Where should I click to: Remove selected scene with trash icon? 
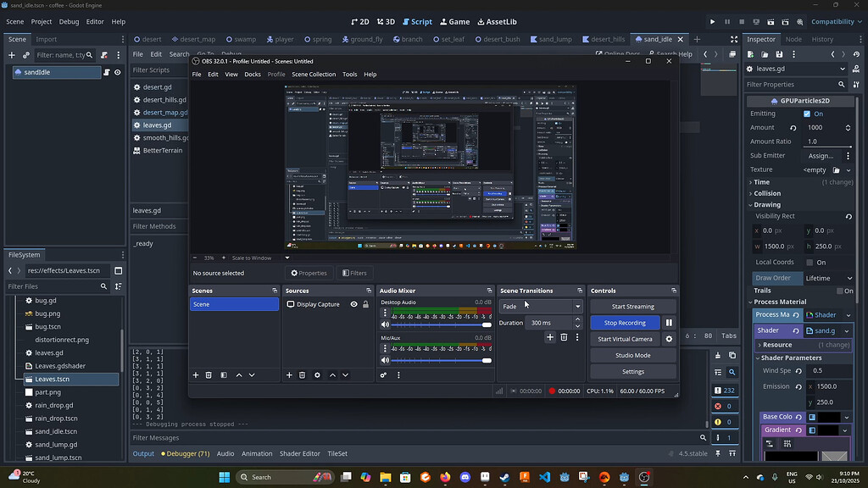point(209,375)
